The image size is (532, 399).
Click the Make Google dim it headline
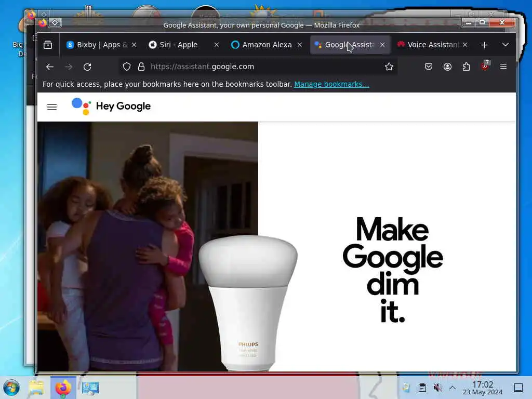[393, 270]
